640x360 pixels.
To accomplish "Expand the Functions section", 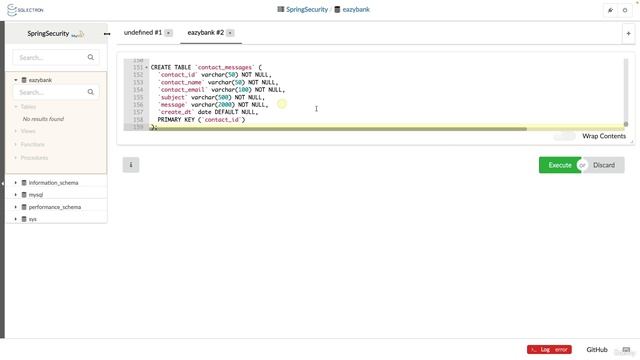I will pyautogui.click(x=16, y=144).
